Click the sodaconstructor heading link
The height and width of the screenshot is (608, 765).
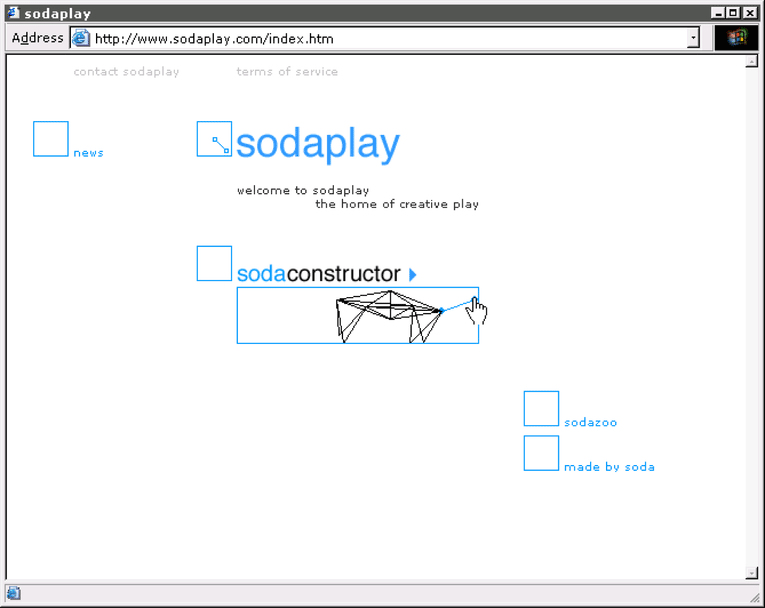pyautogui.click(x=318, y=274)
